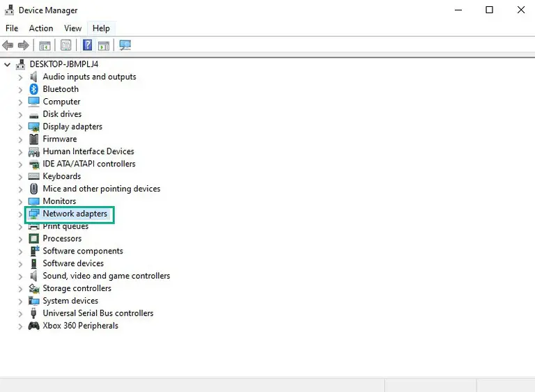Click the DESKTOP-JBMPLJ4 computer icon

20,64
